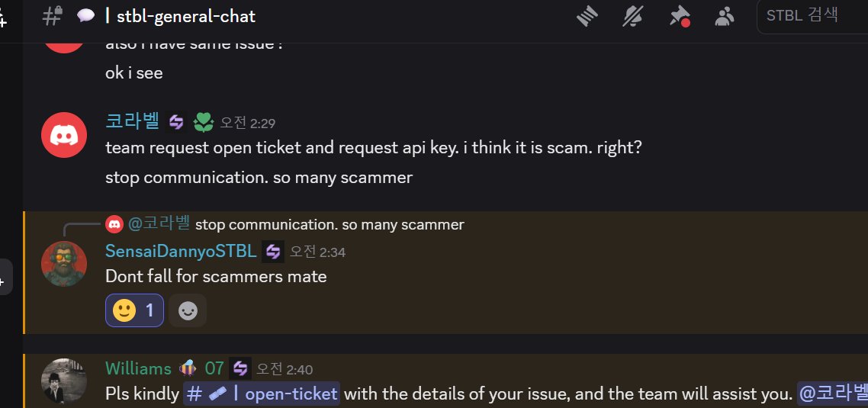This screenshot has height=408, width=868.
Task: Toggle the smiley reaction with count 1
Action: [x=134, y=310]
